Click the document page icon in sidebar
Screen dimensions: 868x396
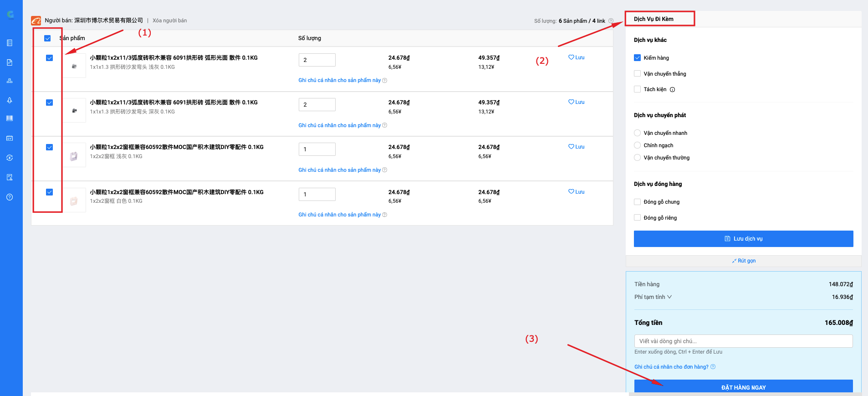(10, 62)
